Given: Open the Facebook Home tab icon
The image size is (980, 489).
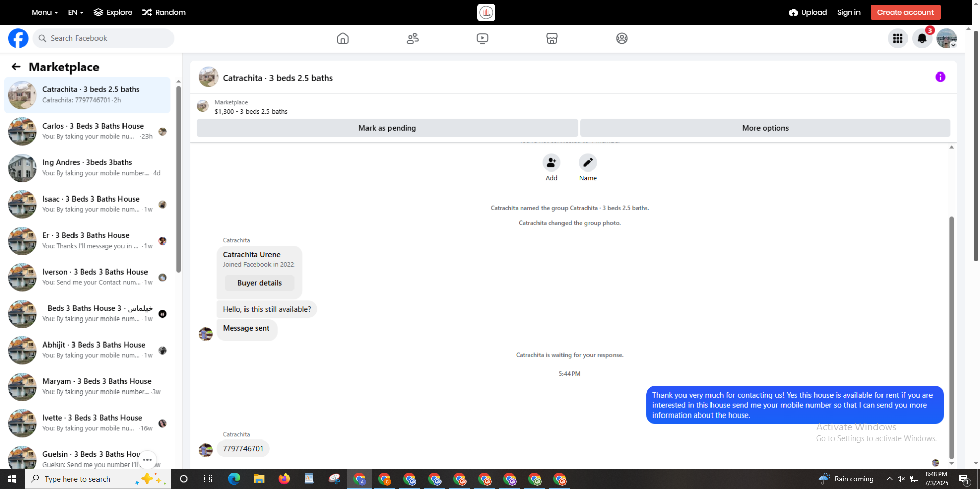Looking at the screenshot, I should coord(343,38).
